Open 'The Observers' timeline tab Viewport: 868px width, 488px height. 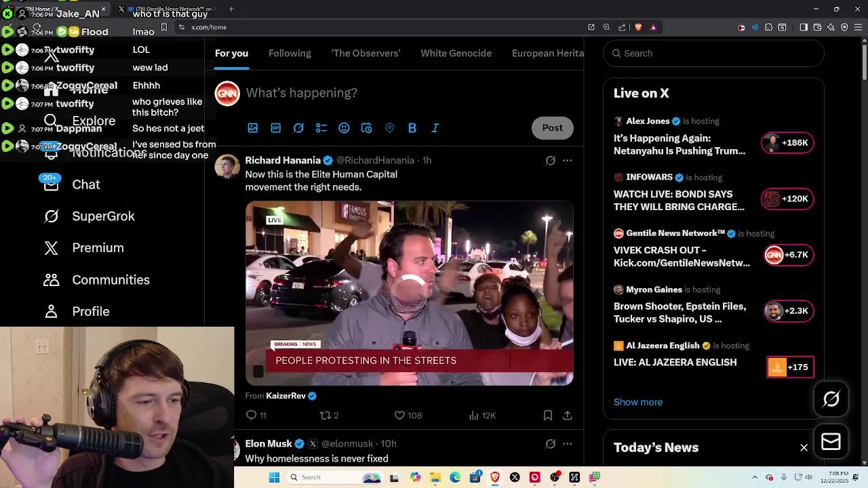click(x=366, y=54)
